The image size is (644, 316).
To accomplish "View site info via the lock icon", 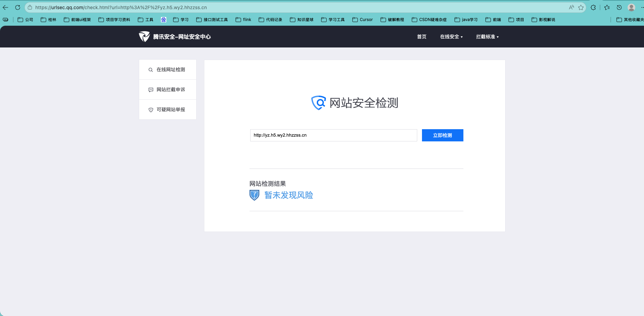I will pos(30,7).
